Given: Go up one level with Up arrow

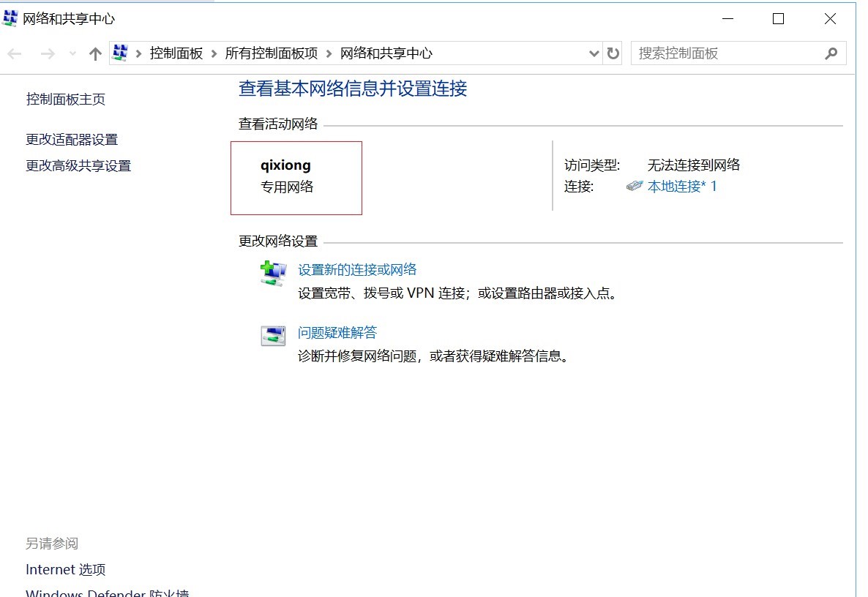Looking at the screenshot, I should [95, 53].
